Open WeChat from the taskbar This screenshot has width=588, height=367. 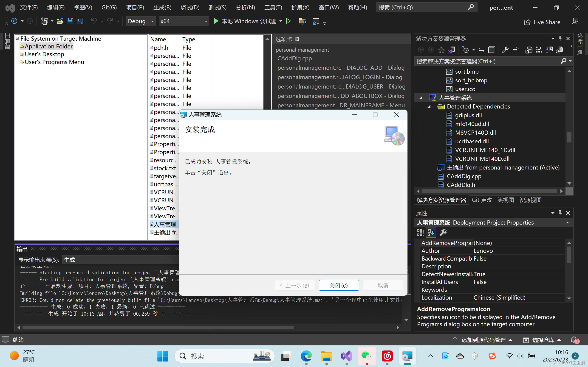tap(367, 356)
